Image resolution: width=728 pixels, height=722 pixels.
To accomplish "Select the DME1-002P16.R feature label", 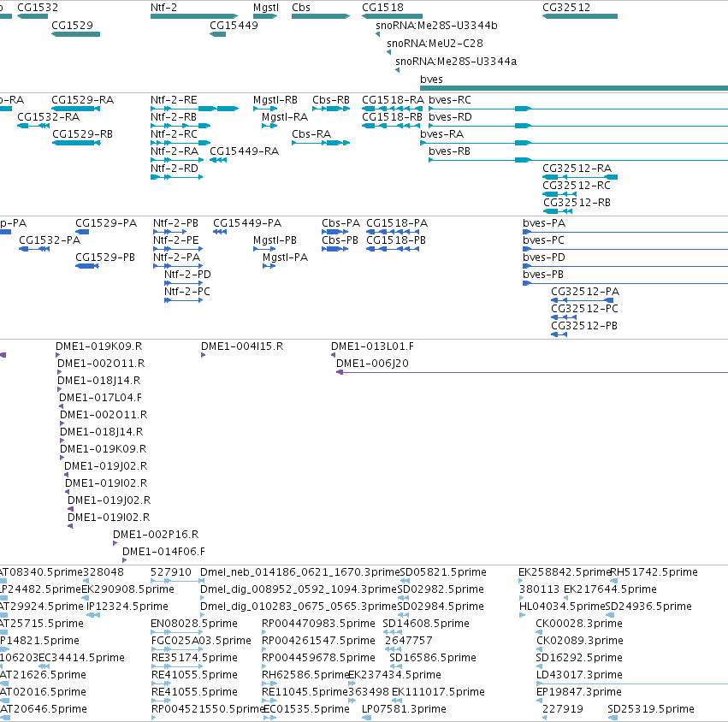I will coord(156,535).
